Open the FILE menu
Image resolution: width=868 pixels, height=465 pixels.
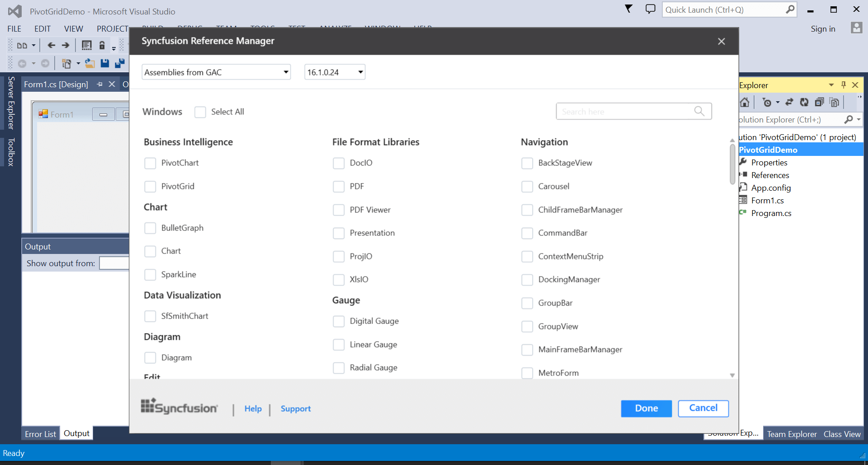pyautogui.click(x=14, y=28)
